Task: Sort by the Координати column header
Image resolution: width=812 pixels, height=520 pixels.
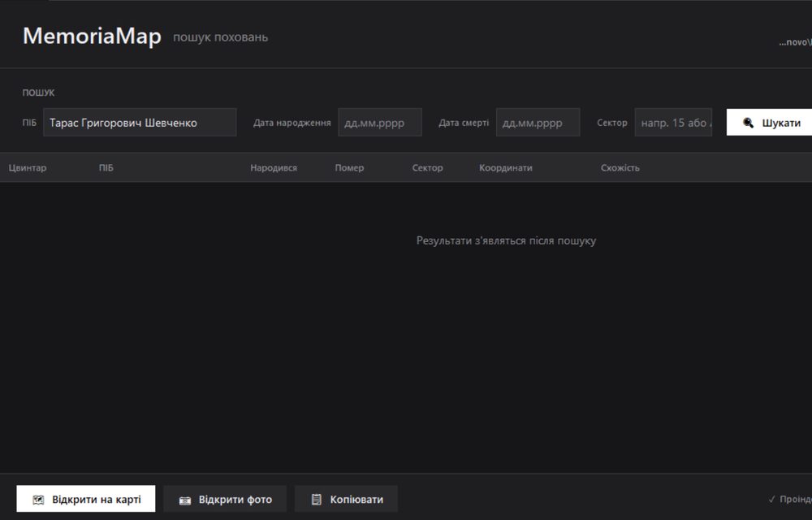Action: 506,168
